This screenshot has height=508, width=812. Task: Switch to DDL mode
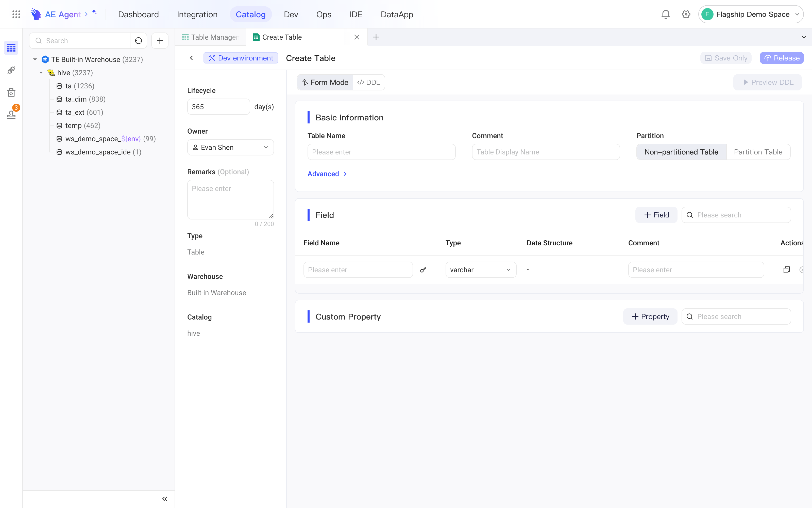click(x=369, y=82)
